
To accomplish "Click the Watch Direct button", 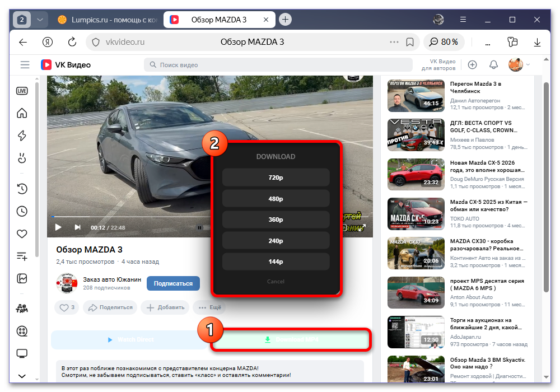I will pyautogui.click(x=130, y=339).
